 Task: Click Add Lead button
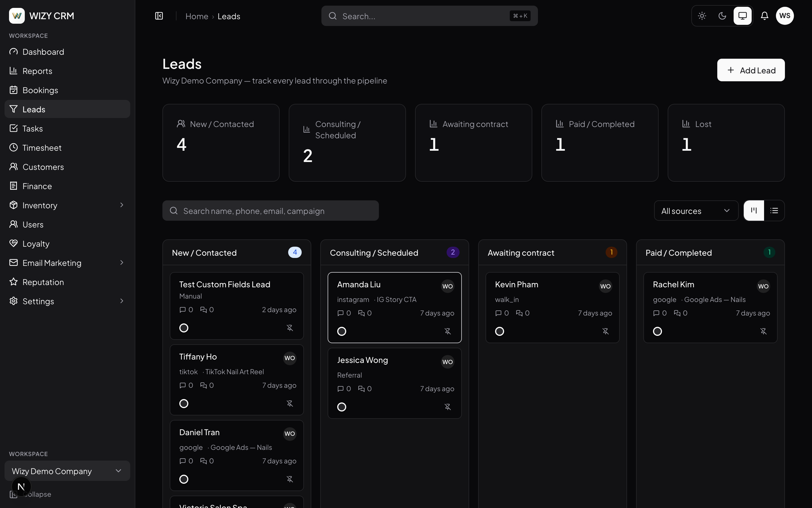coord(751,70)
